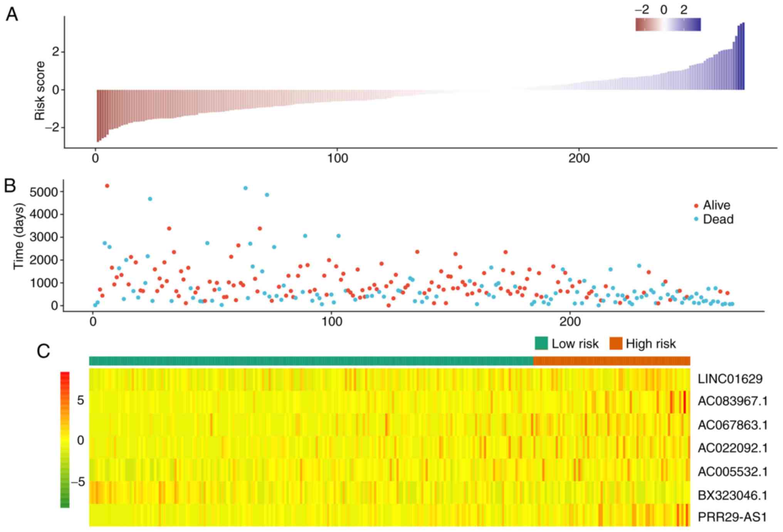Select the AC083967.1 row label
The height and width of the screenshot is (532, 783).
coord(732,401)
